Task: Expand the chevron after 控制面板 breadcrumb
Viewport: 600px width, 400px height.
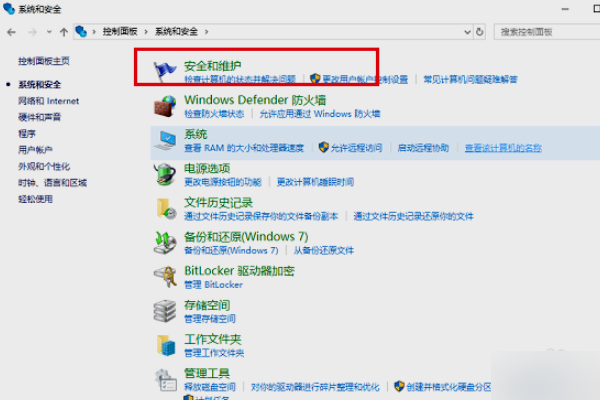Action: pos(146,32)
